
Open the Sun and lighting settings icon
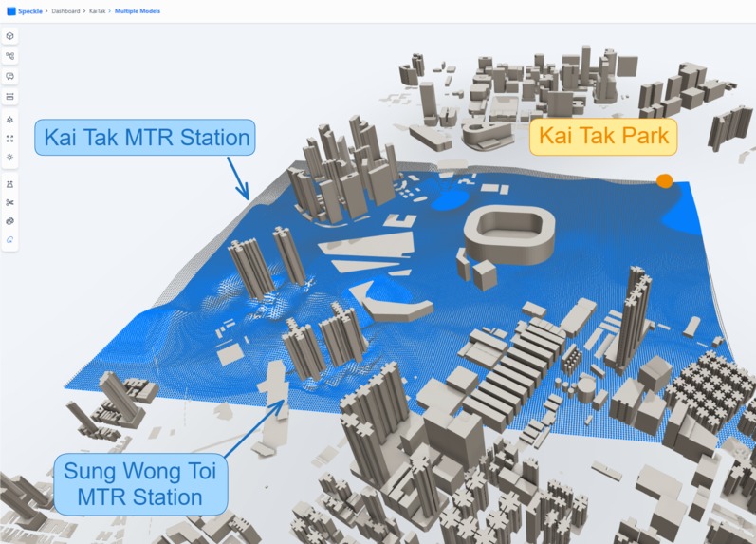[x=9, y=158]
